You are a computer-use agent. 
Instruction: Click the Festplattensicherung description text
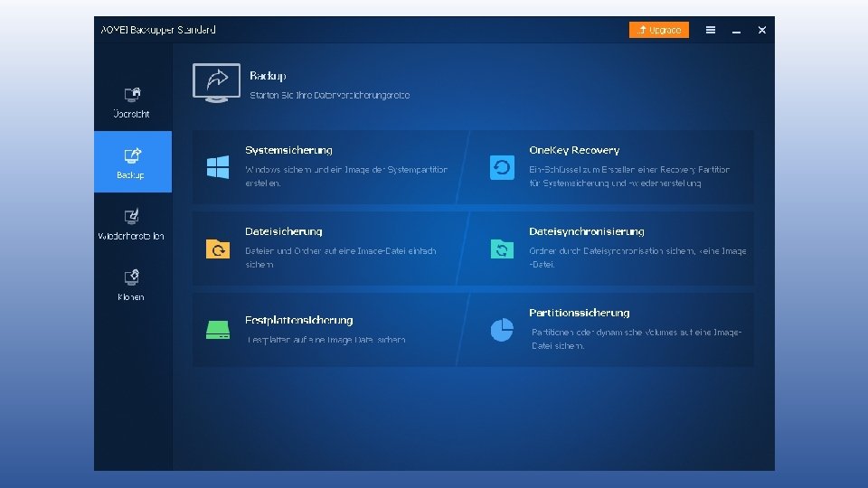(326, 340)
